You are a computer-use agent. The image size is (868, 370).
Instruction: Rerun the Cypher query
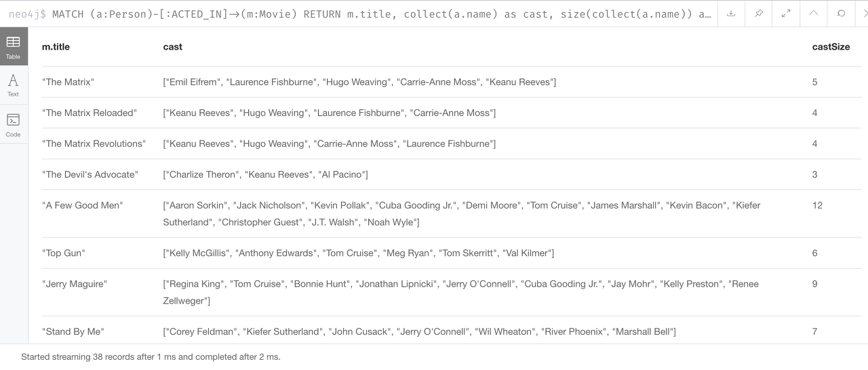pyautogui.click(x=842, y=14)
